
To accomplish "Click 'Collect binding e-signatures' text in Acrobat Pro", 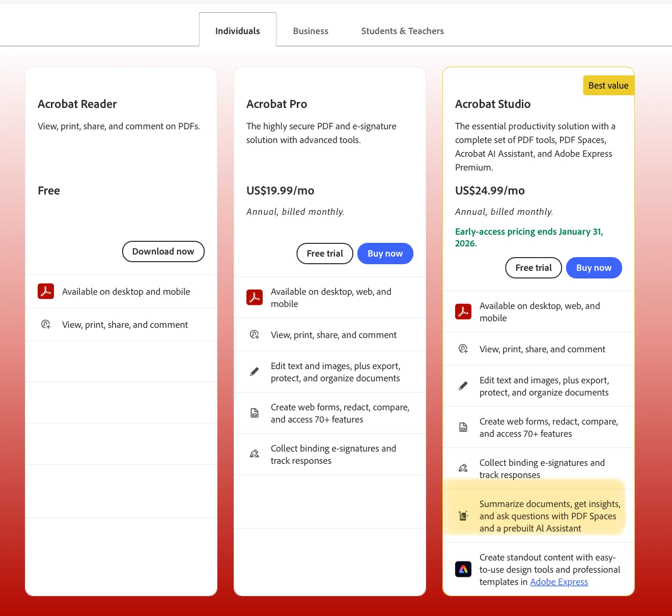I will (333, 455).
